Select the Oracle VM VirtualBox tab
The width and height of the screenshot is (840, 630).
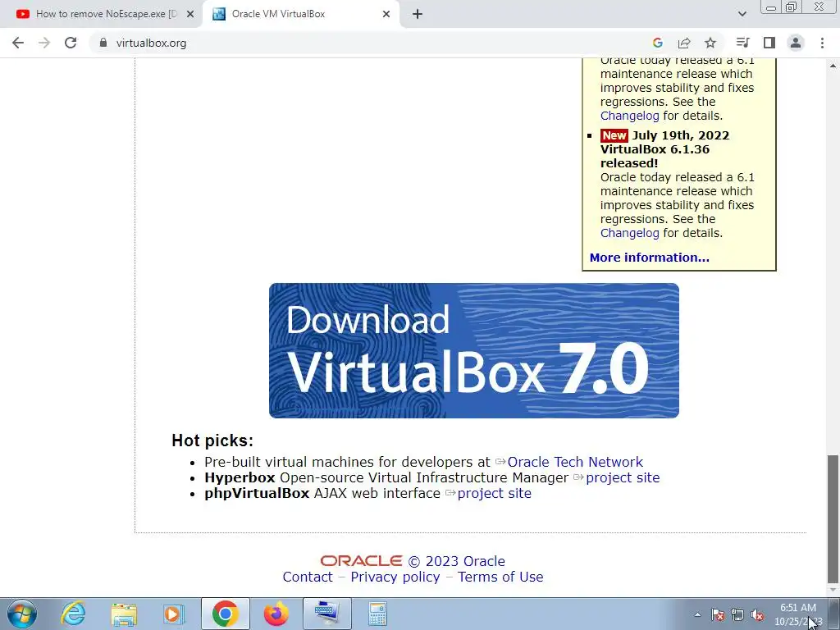click(x=301, y=14)
